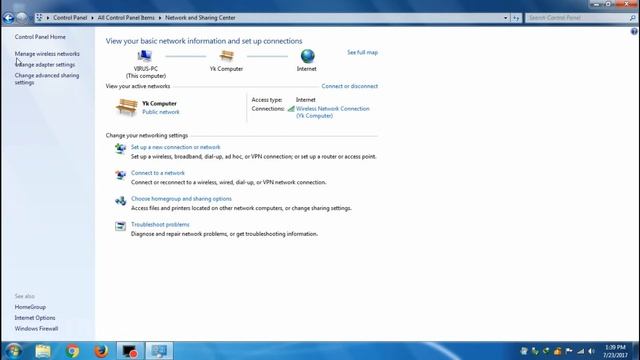This screenshot has width=640, height=360.
Task: Click the Troubleshoot problems icon
Action: pyautogui.click(x=120, y=226)
